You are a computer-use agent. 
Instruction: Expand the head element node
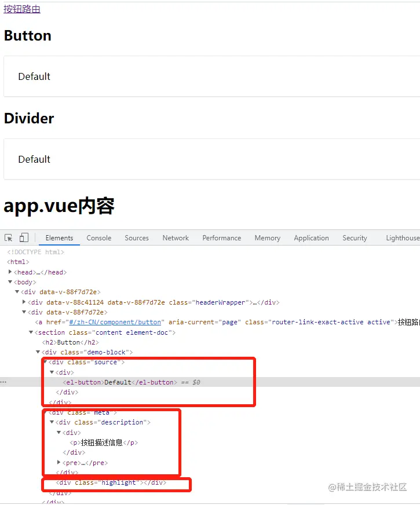[10, 272]
